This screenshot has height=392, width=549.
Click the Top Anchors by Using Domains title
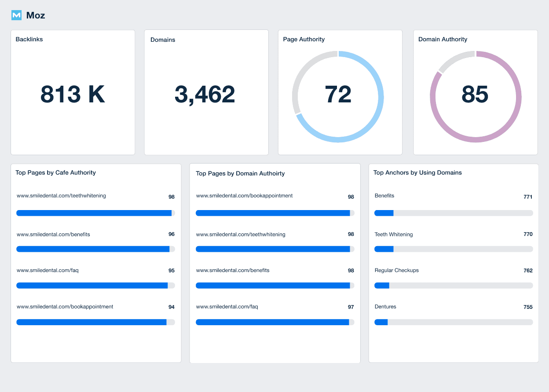click(417, 172)
